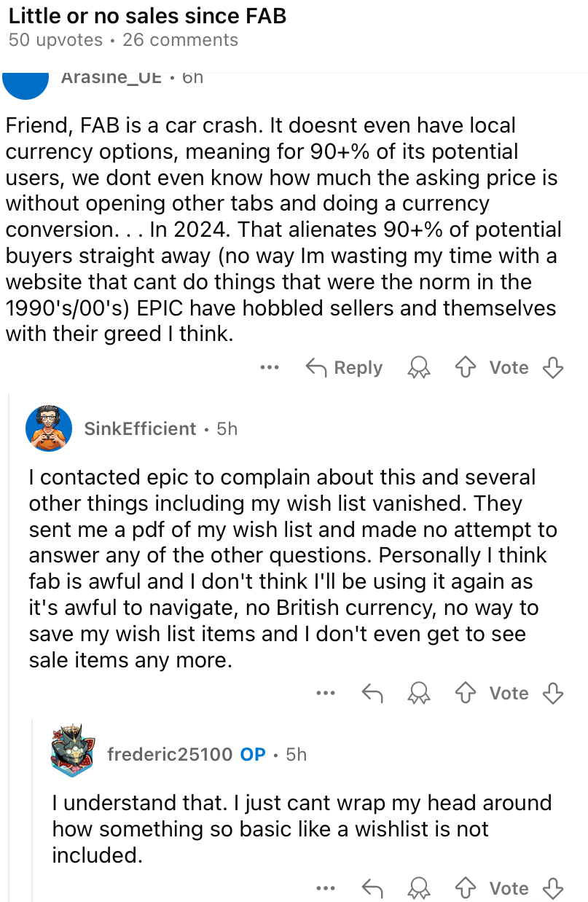Open more options on frederic25100's reply
This screenshot has height=902, width=588.
click(x=326, y=888)
